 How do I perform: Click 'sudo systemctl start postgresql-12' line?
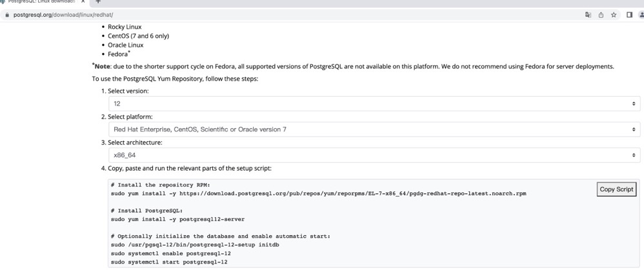pos(169,262)
